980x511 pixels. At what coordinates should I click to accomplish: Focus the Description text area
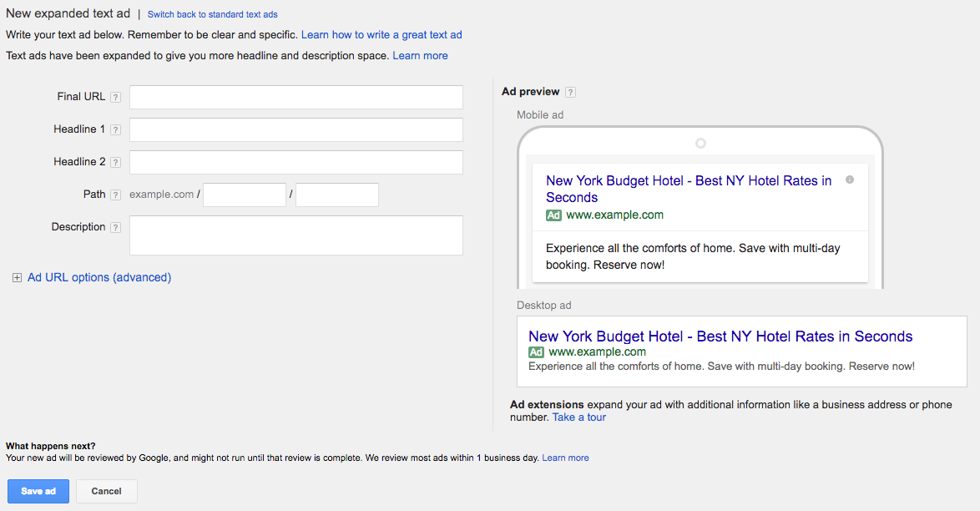(x=296, y=235)
